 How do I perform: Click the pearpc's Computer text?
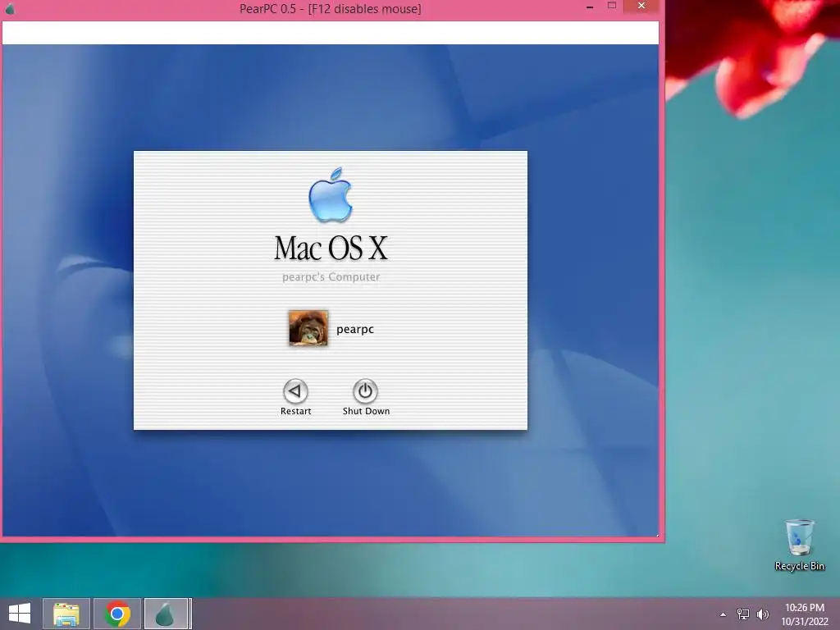[331, 277]
